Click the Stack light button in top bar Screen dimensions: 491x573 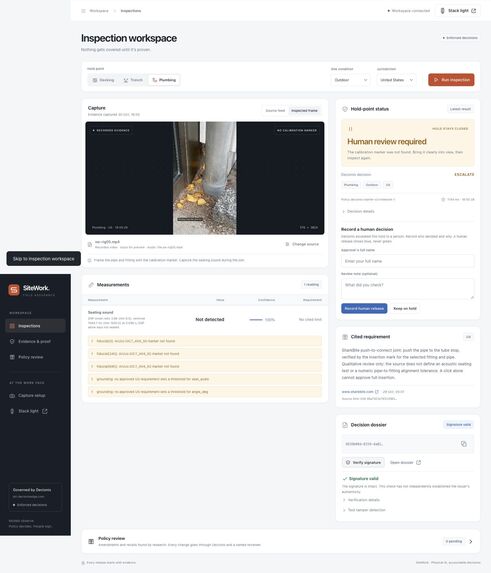click(x=458, y=11)
